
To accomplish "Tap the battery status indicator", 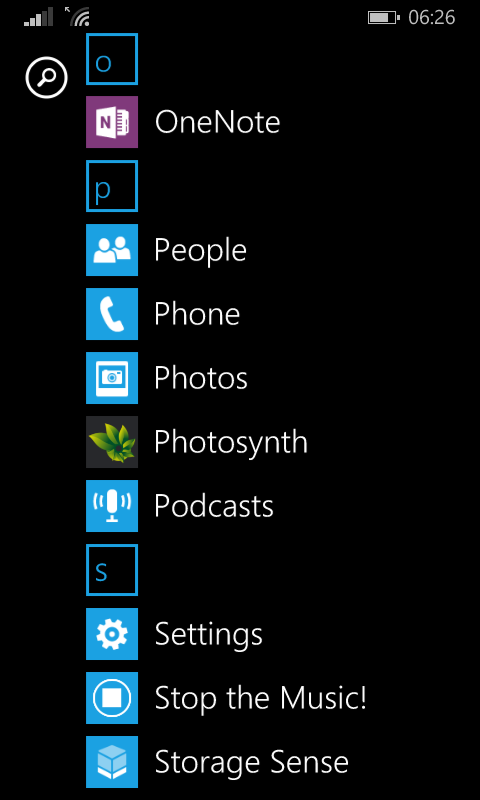I will coord(384,18).
